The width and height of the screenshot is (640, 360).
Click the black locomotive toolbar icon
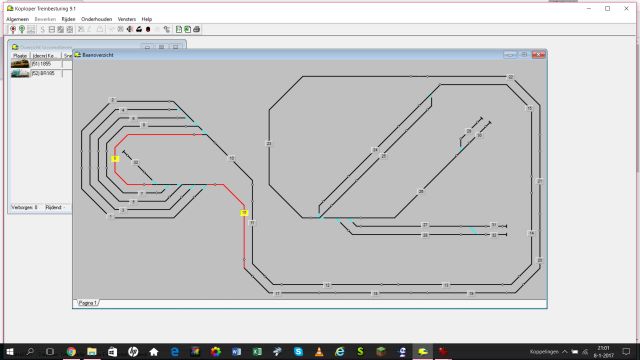[x=139, y=29]
